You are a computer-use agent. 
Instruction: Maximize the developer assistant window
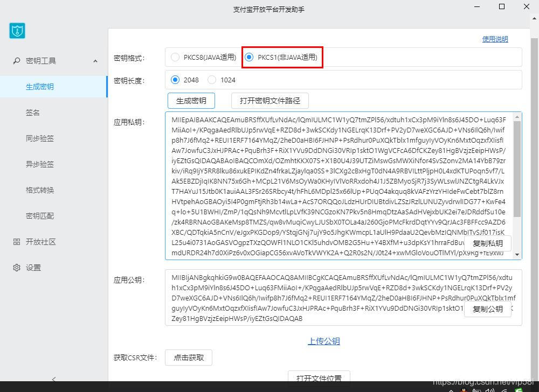point(501,6)
